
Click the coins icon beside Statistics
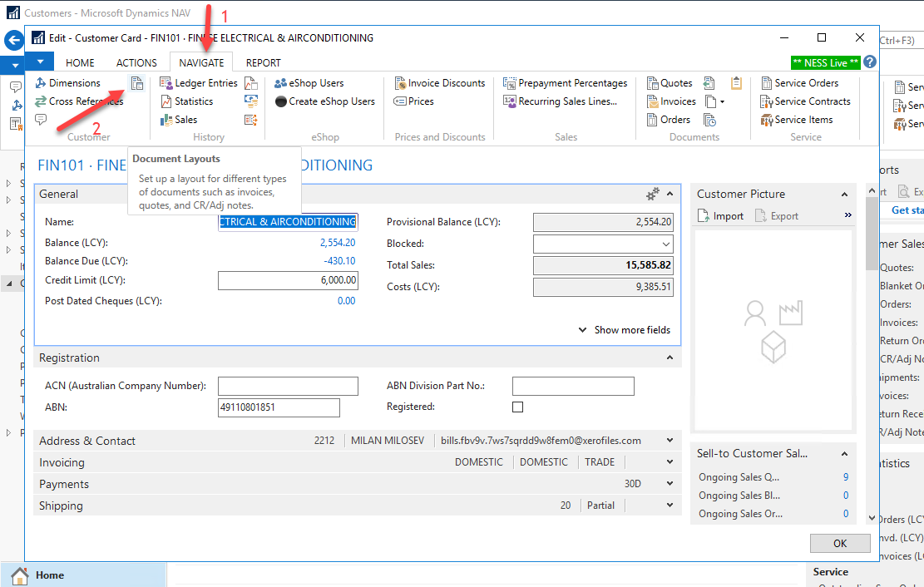(251, 101)
